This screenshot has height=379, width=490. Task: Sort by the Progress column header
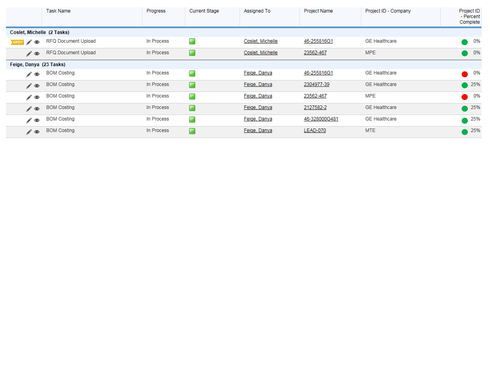(x=156, y=11)
